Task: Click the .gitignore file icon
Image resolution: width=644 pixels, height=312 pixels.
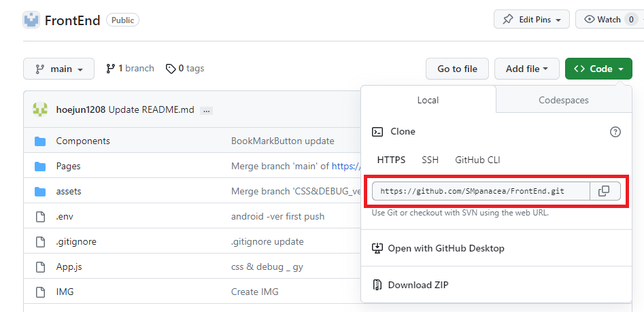Action: pos(40,242)
